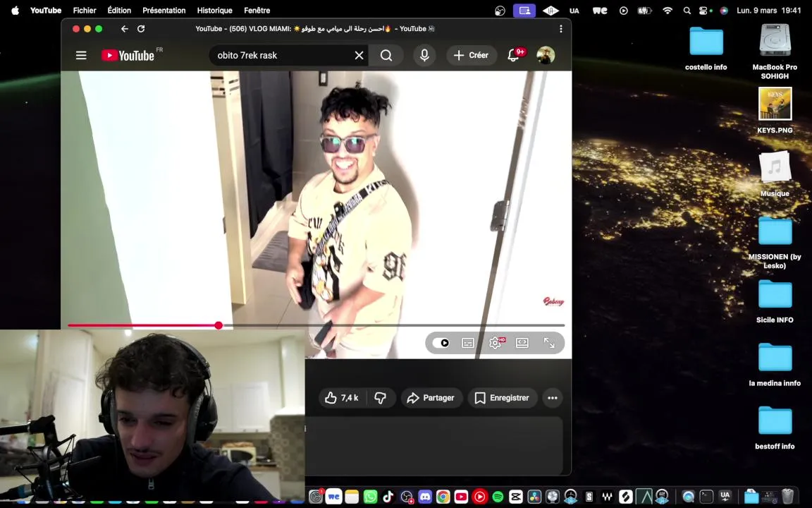Click the progress bar scrubber handle

pyautogui.click(x=219, y=325)
